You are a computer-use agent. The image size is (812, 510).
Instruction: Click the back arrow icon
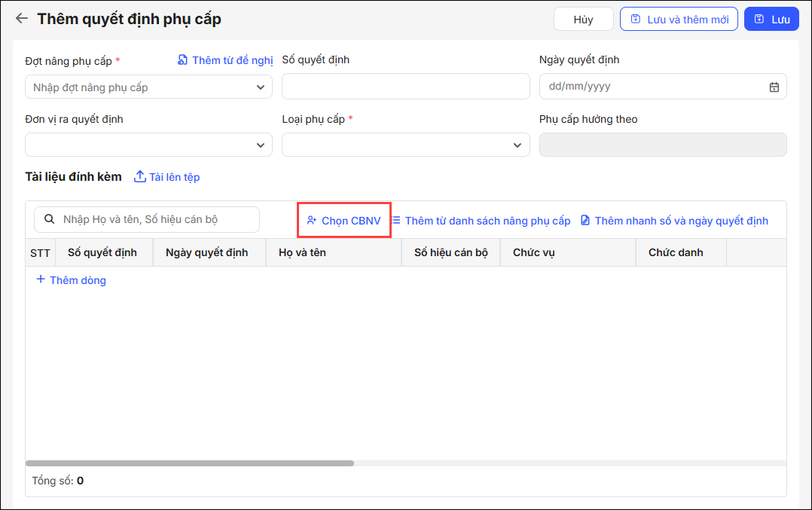coord(22,19)
